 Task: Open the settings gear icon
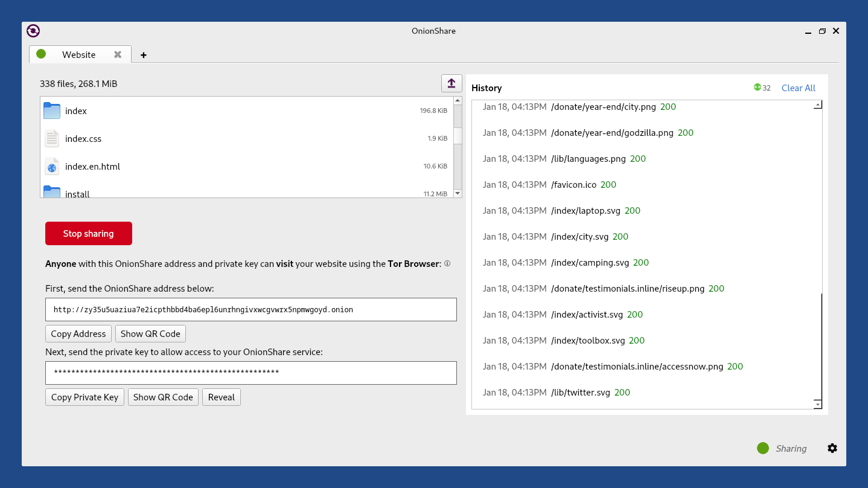(x=832, y=448)
